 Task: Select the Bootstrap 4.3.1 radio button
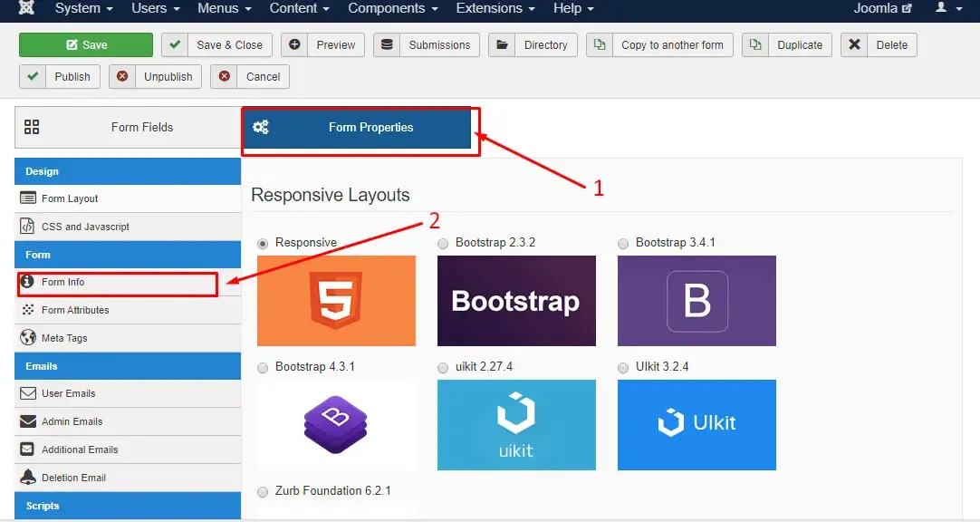[263, 368]
